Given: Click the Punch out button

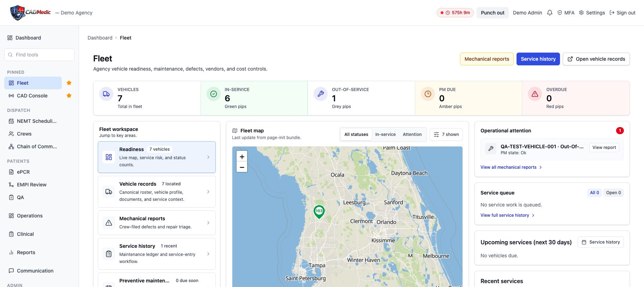Looking at the screenshot, I should 493,13.
